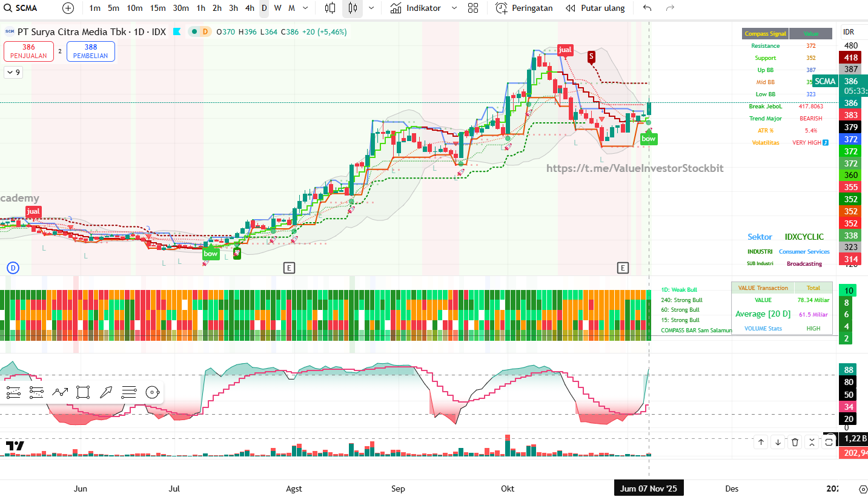The image size is (868, 497).
Task: Pick the circle drawing tool
Action: pos(152,392)
